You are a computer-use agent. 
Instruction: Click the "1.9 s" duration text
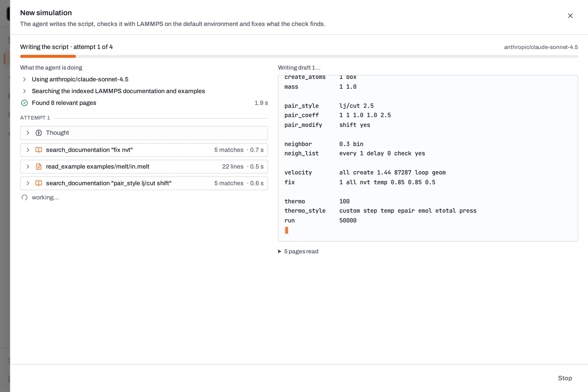261,103
